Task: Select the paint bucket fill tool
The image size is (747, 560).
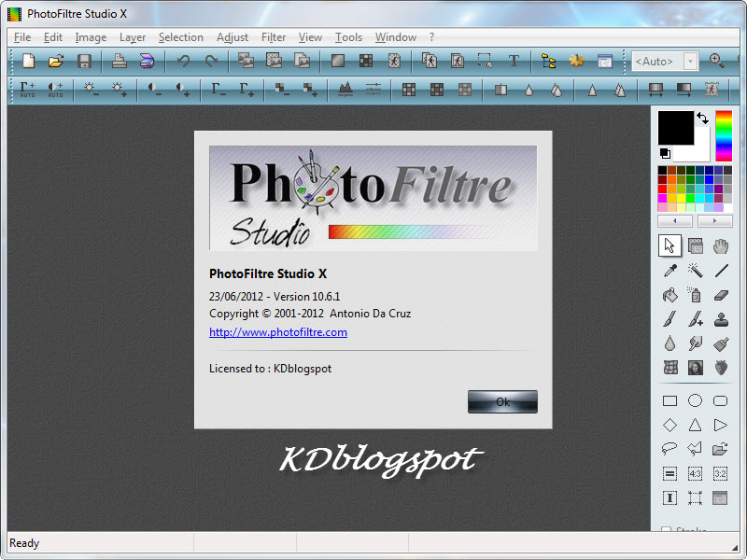Action: (x=669, y=295)
